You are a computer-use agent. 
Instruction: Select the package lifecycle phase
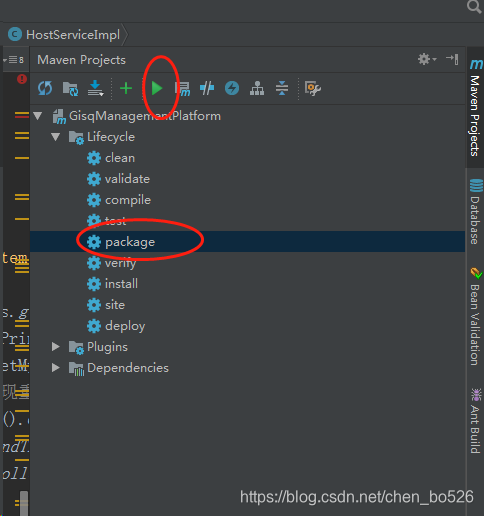tap(130, 242)
